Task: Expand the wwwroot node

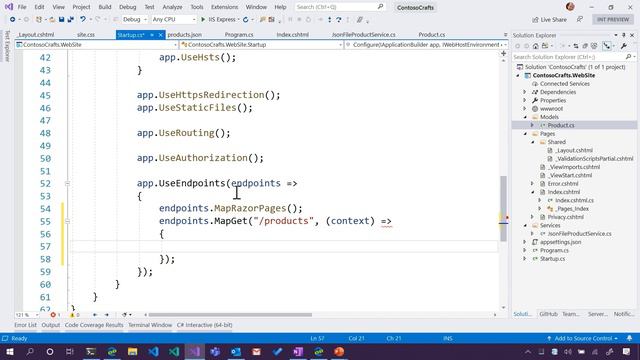Action: coord(525,109)
